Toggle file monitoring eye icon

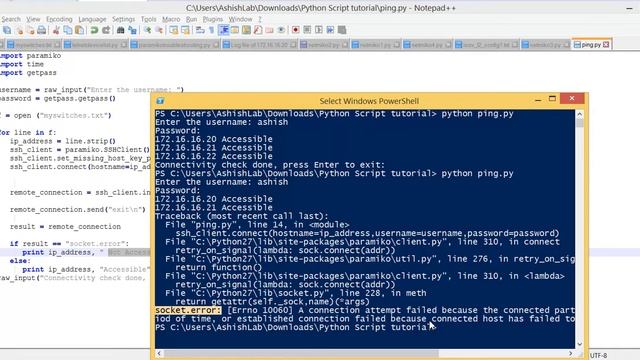[281, 30]
